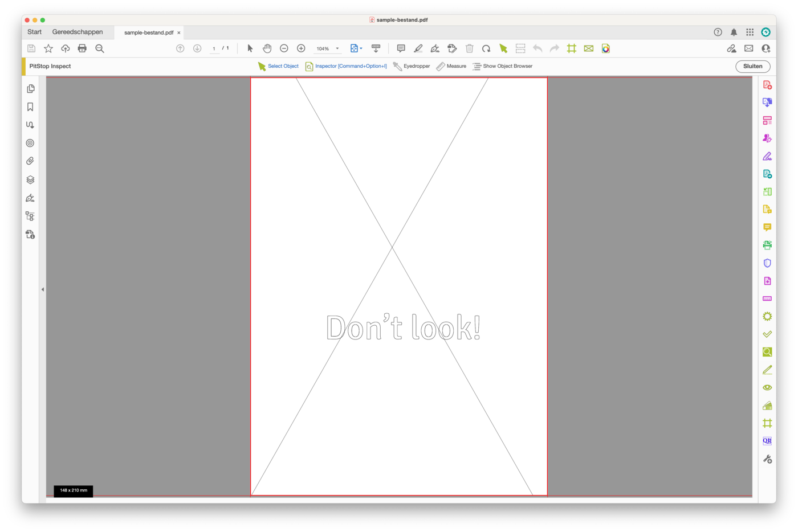Click the green envelope toolbar icon
The width and height of the screenshot is (798, 532).
589,49
